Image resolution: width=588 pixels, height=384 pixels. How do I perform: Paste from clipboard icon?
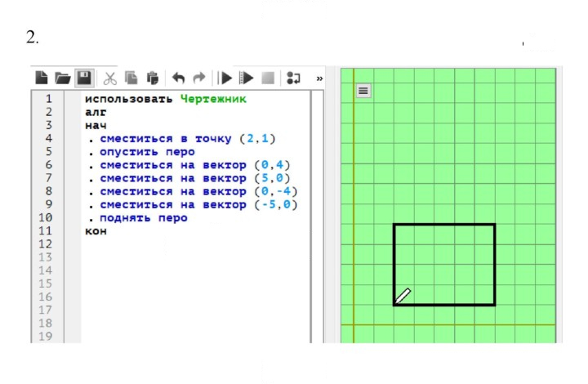(x=153, y=78)
